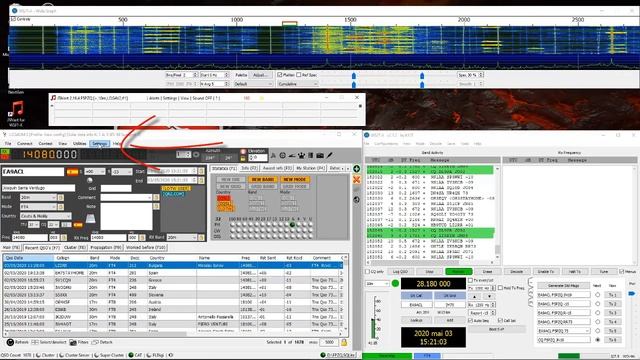
Task: Select the Next radio button for Tx 6
Action: (x=598, y=340)
